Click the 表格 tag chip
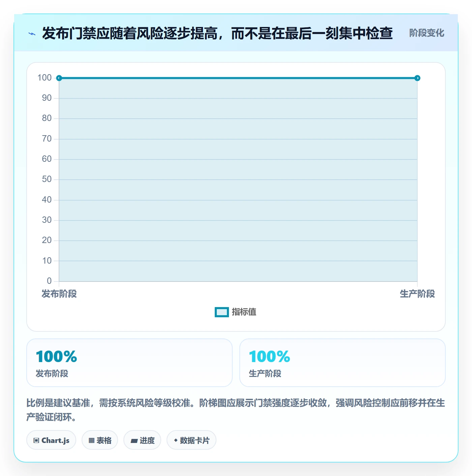The height and width of the screenshot is (476, 472). pyautogui.click(x=100, y=440)
